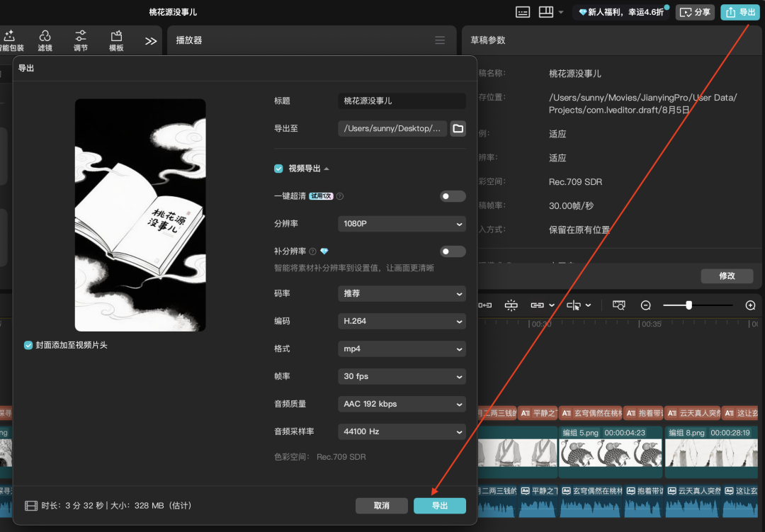765x532 pixels.
Task: Click the timeline zoom slider handle
Action: pyautogui.click(x=688, y=305)
